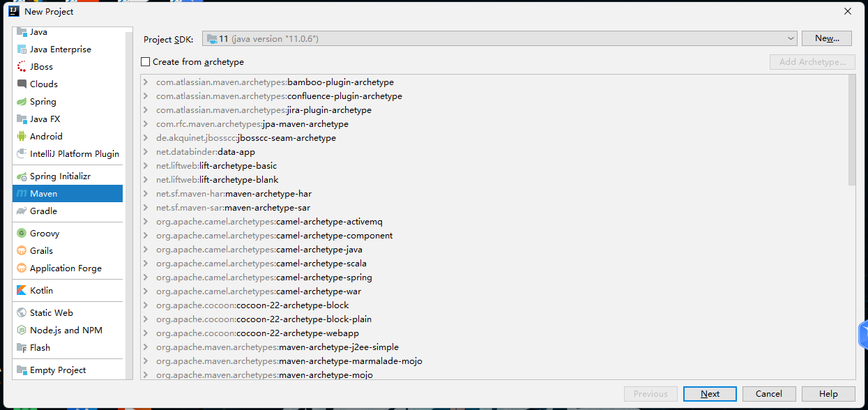Select cocoon-22-archetype-block-plain row
The height and width of the screenshot is (410, 868).
tap(494, 319)
